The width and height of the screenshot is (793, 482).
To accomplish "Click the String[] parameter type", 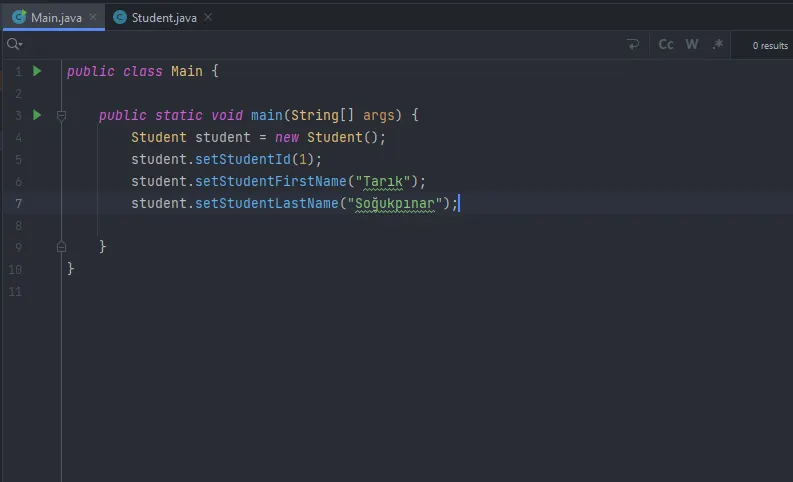I will [322, 115].
